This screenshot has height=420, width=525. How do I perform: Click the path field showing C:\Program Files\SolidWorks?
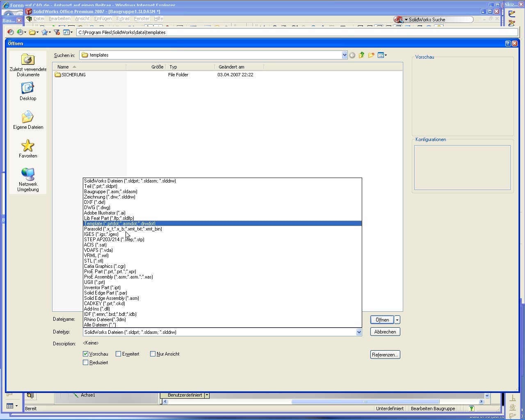point(297,32)
